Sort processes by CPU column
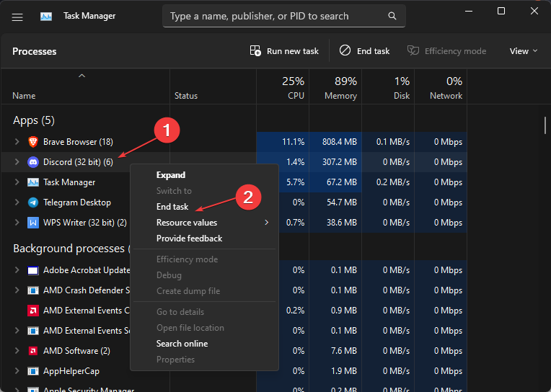The image size is (551, 392). (x=283, y=86)
